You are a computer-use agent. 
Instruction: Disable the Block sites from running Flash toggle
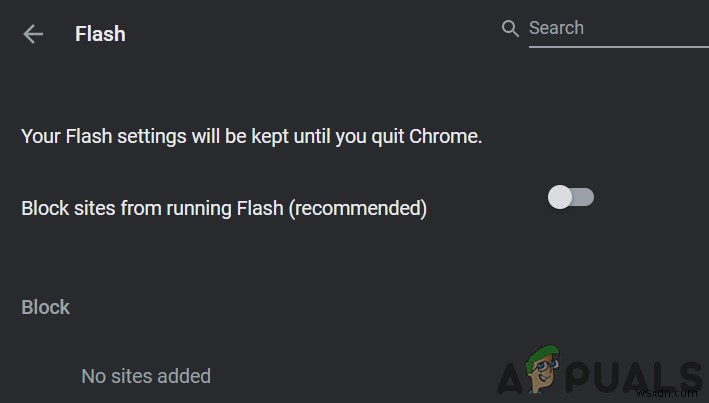(x=571, y=197)
